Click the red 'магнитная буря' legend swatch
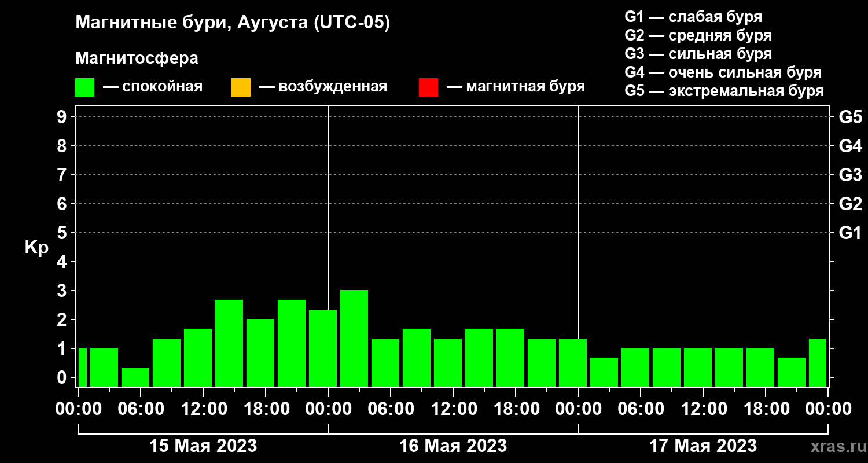Image resolution: width=868 pixels, height=463 pixels. [x=428, y=87]
